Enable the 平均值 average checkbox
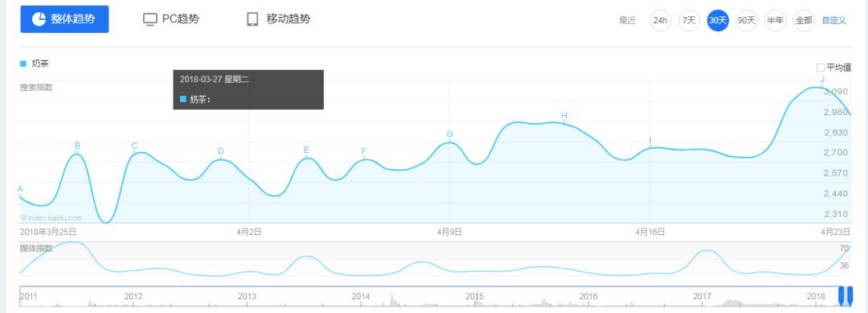Screen dimensions: 868x313 click(x=821, y=68)
